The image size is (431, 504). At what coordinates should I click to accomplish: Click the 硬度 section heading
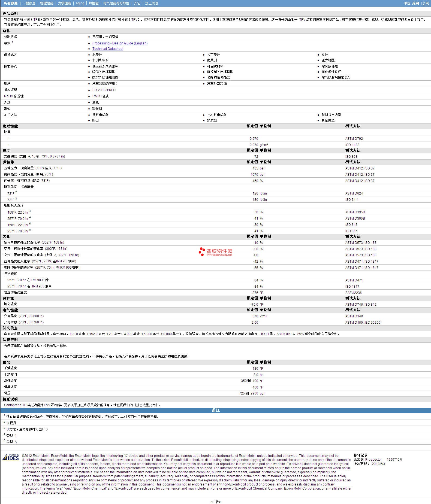coord(6,150)
